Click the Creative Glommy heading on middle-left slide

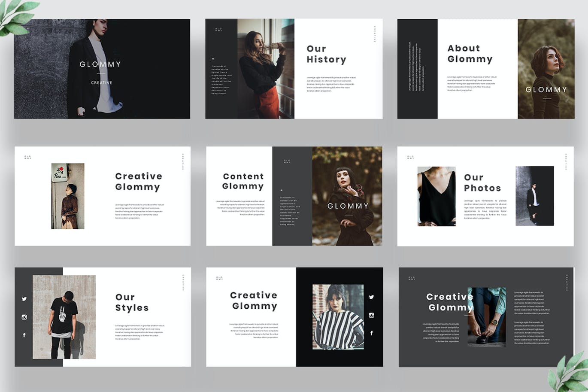(138, 181)
